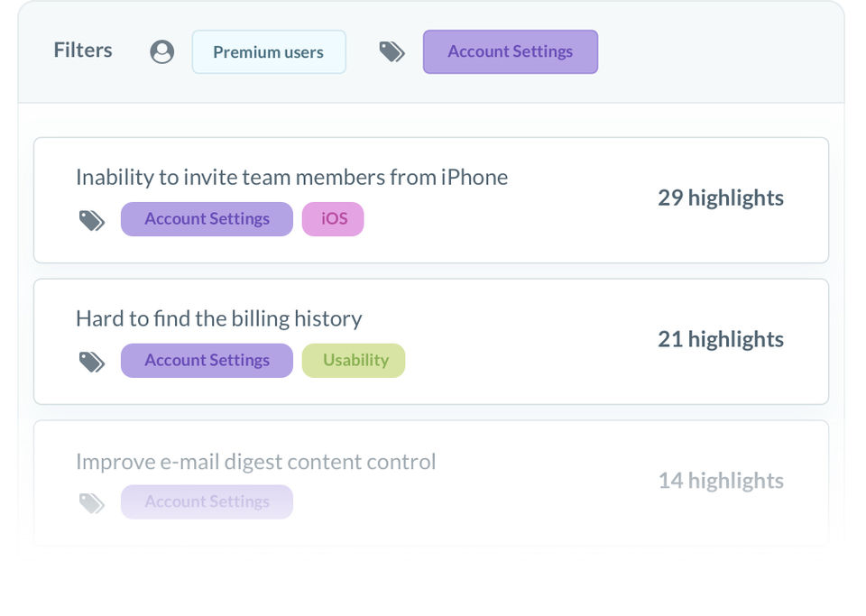Click the user profile filter icon

162,52
